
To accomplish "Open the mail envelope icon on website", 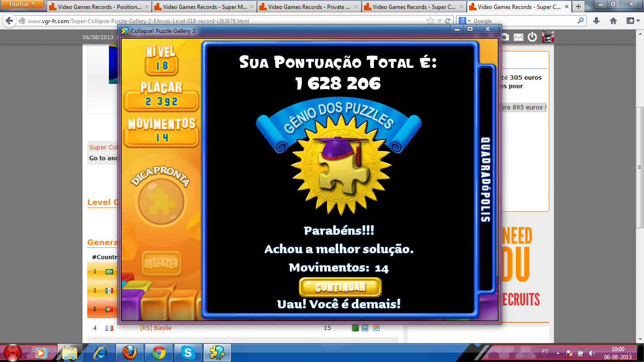I will (519, 37).
